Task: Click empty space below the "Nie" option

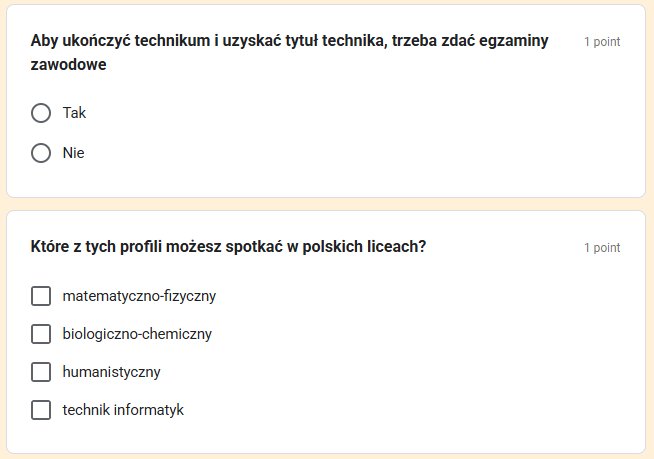Action: (300, 182)
